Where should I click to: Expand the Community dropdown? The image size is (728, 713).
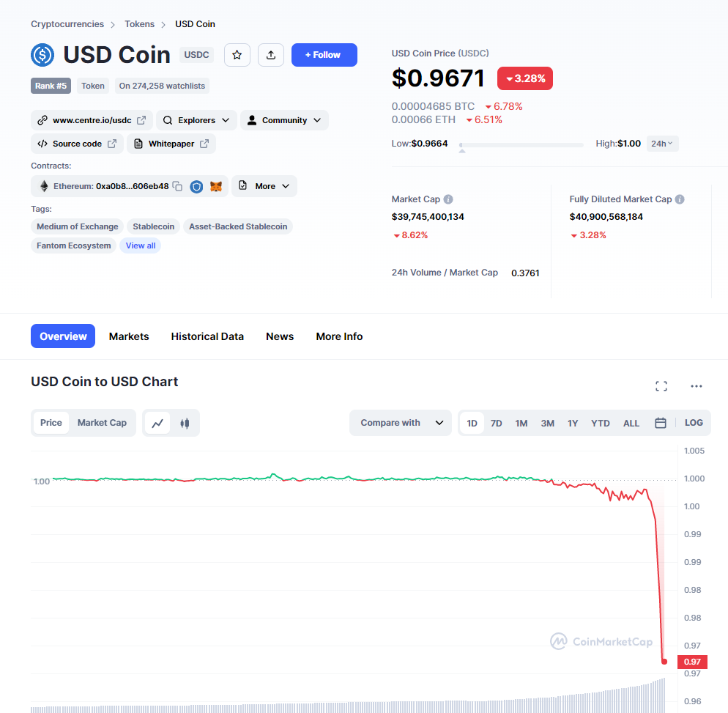pos(284,120)
